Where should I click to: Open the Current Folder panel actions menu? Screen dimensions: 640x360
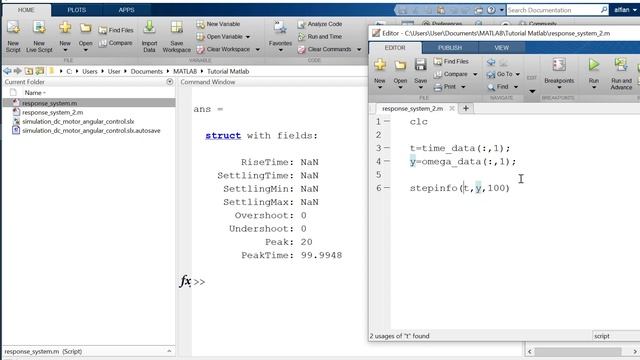click(170, 82)
